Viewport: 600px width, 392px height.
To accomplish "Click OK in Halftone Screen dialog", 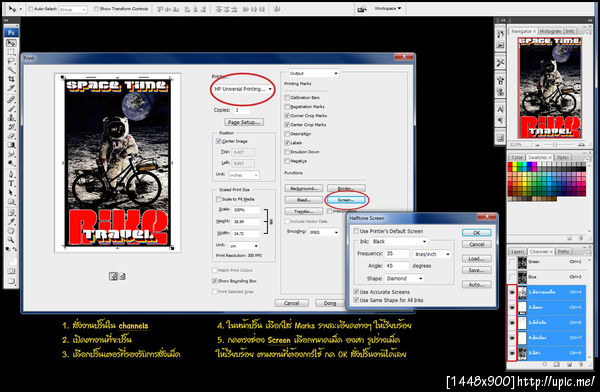I will [x=476, y=233].
